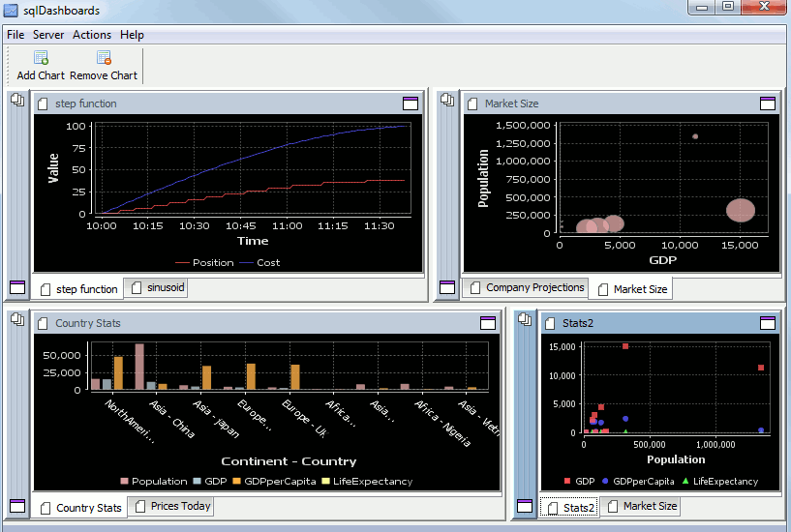Click the Asia - Japan axis label
This screenshot has height=532, width=791.
point(216,419)
